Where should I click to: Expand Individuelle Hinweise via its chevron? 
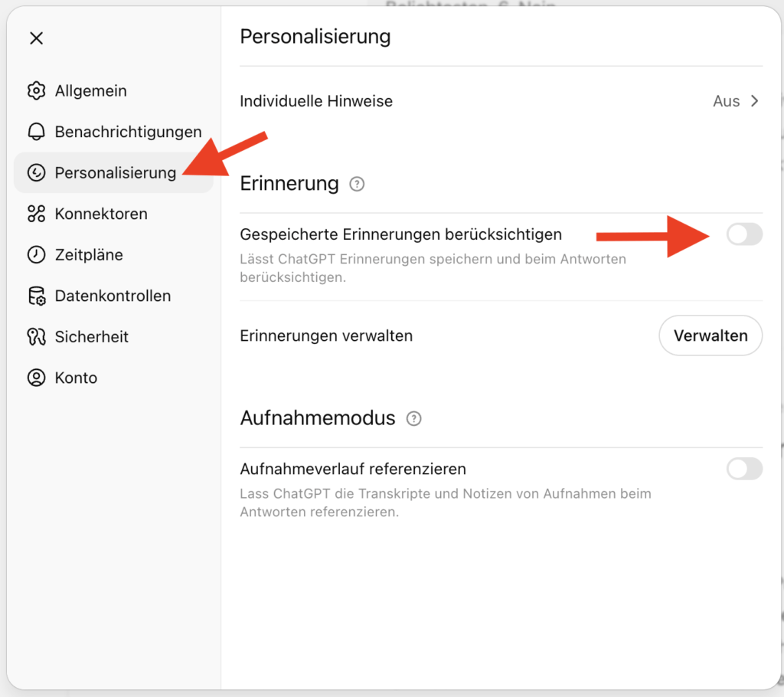[x=753, y=100]
